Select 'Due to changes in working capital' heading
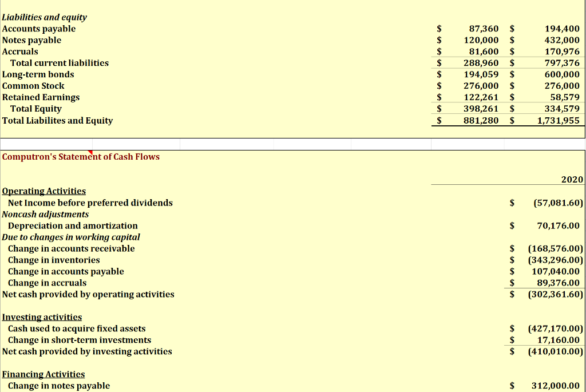 tap(71, 237)
